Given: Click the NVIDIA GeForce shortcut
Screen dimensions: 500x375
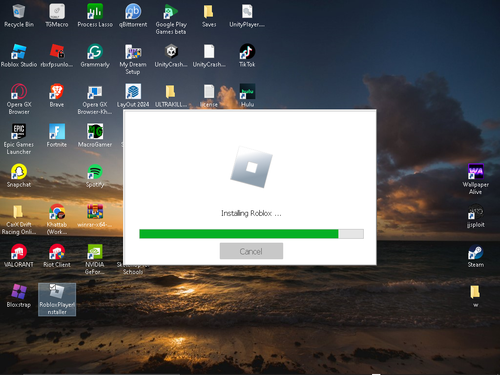Looking at the screenshot, I should point(95,259).
